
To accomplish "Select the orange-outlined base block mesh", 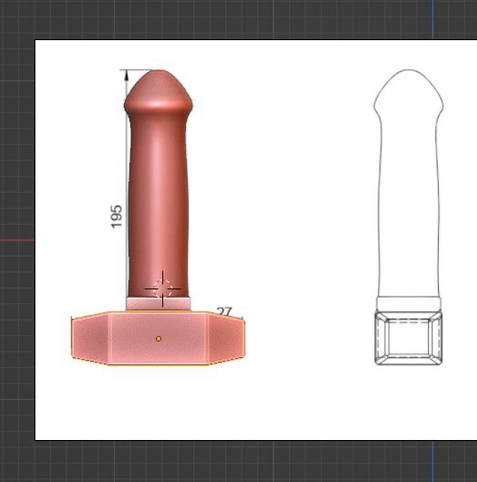I will coord(158,338).
